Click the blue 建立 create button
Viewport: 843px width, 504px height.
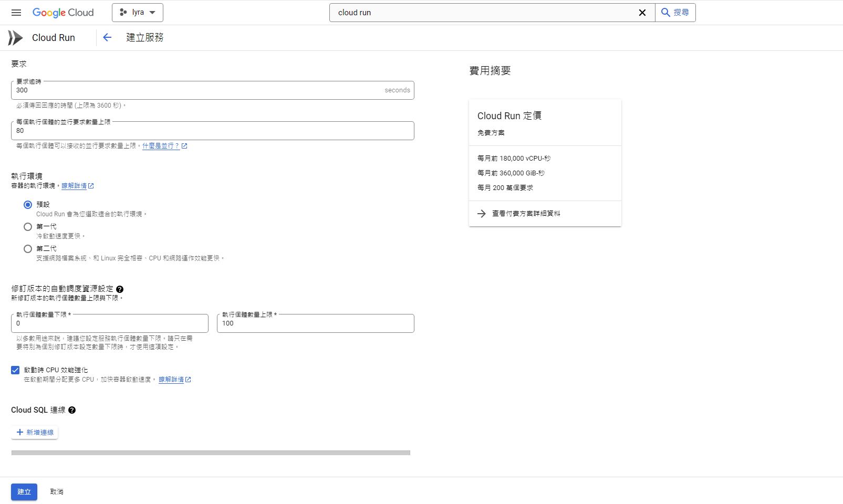coord(24,492)
